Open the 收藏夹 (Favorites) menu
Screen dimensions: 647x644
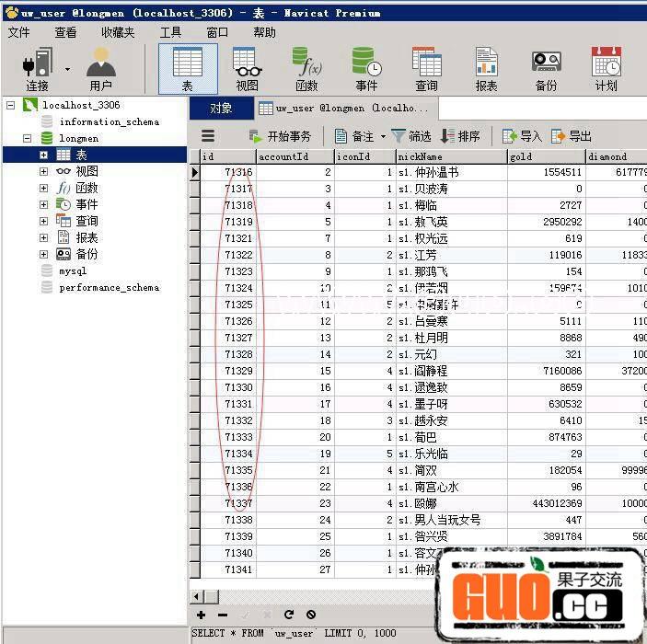click(118, 32)
